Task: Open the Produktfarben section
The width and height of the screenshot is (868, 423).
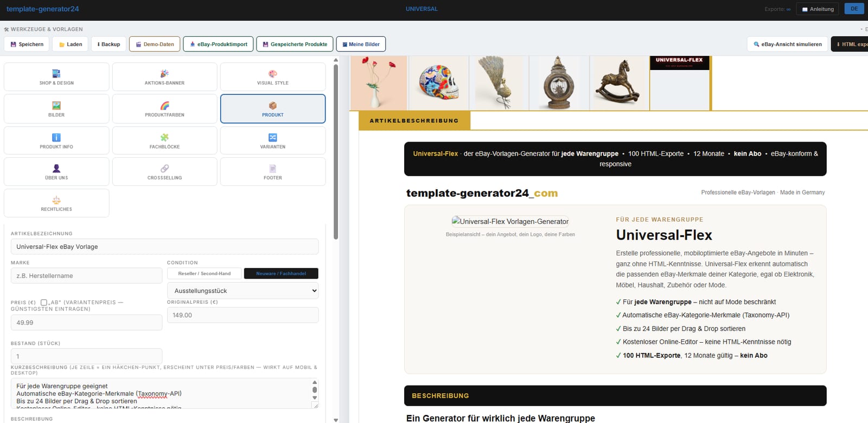Action: 164,108
